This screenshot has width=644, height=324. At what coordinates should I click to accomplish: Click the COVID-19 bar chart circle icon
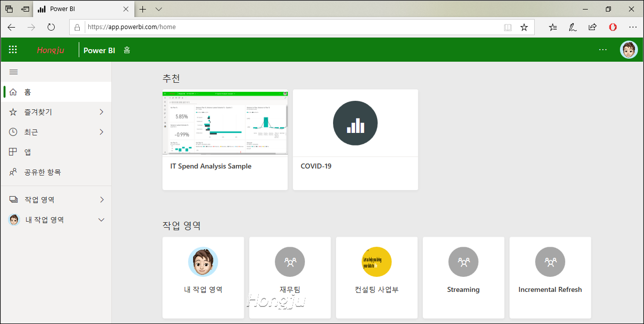[x=355, y=123]
